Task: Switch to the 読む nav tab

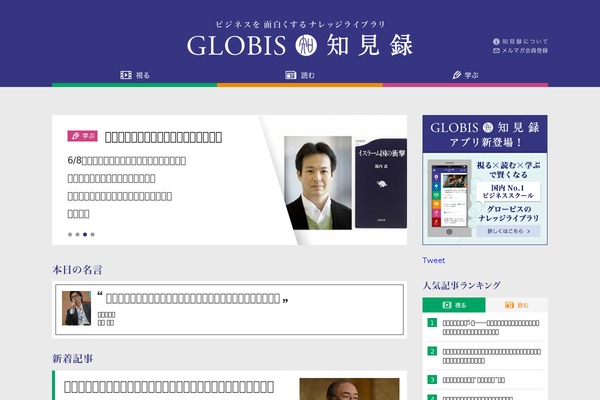Action: [300, 75]
